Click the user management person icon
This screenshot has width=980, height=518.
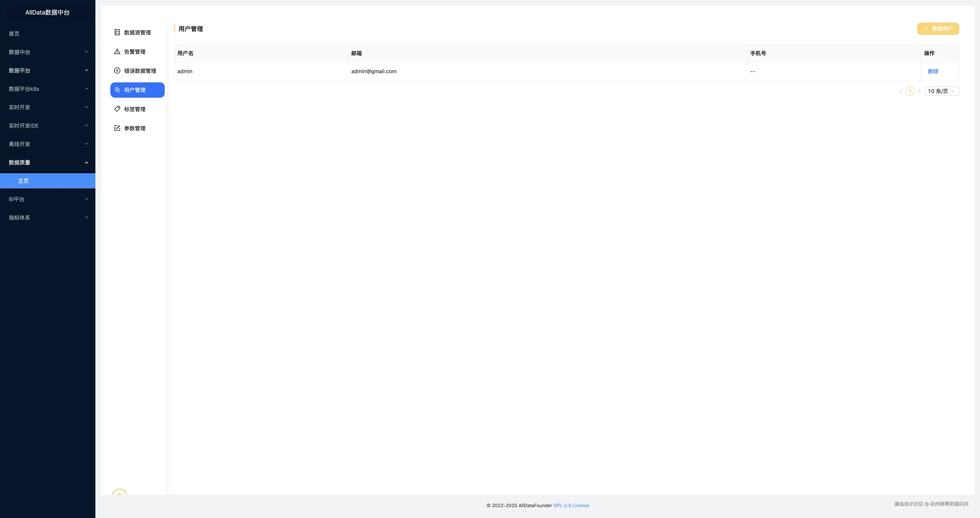[117, 90]
